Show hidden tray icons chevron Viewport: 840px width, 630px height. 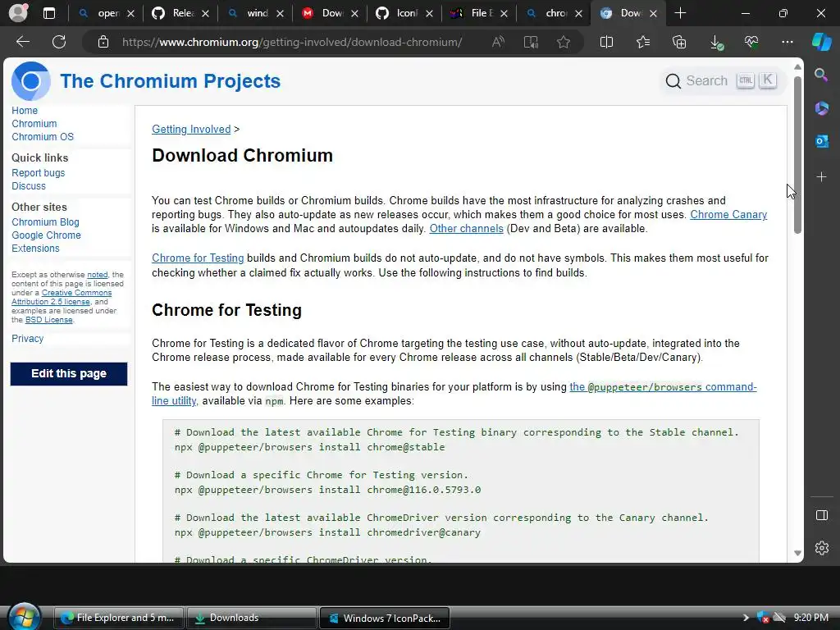[x=745, y=618]
